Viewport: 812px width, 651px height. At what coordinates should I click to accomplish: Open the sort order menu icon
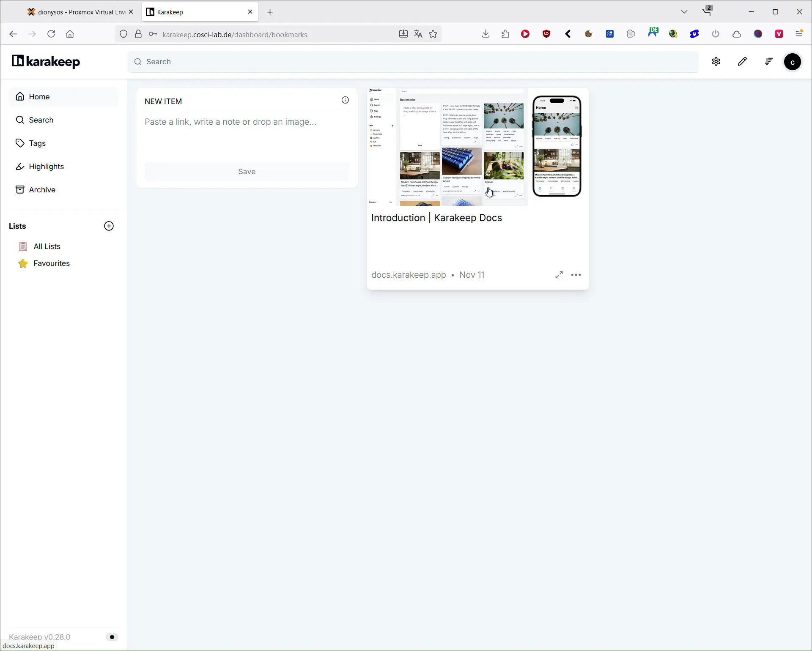pyautogui.click(x=768, y=62)
